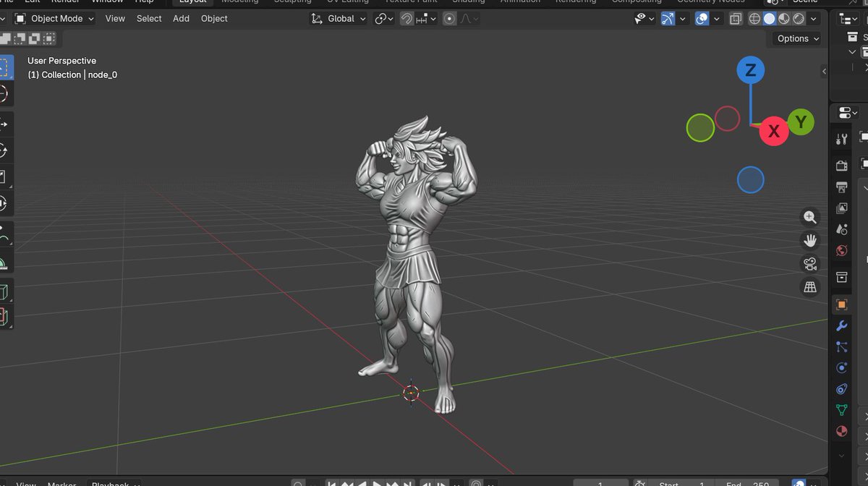Open Properties editor type dropdown
Image resolution: width=868 pixels, height=486 pixels.
(x=847, y=113)
